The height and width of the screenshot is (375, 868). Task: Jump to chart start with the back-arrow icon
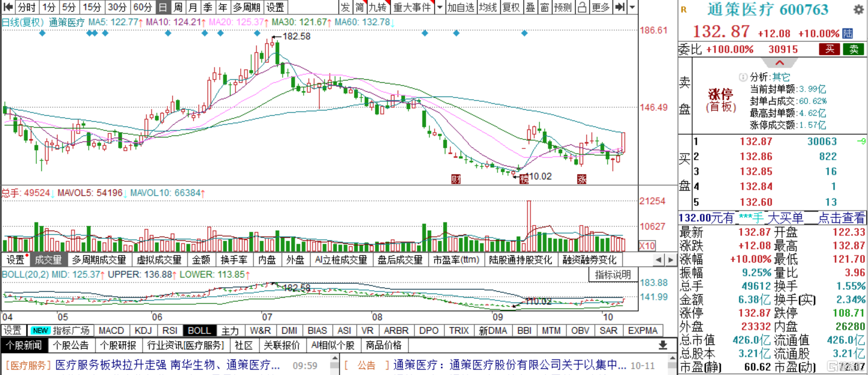pyautogui.click(x=8, y=7)
